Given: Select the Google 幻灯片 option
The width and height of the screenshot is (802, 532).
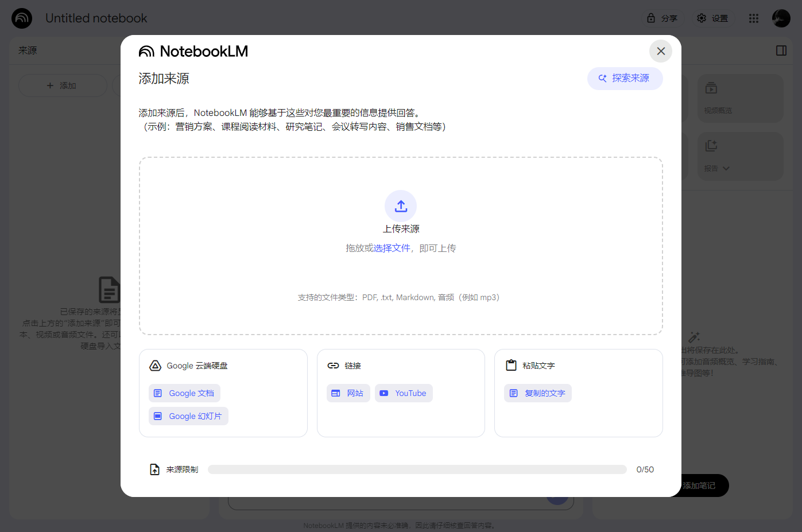Looking at the screenshot, I should tap(188, 416).
